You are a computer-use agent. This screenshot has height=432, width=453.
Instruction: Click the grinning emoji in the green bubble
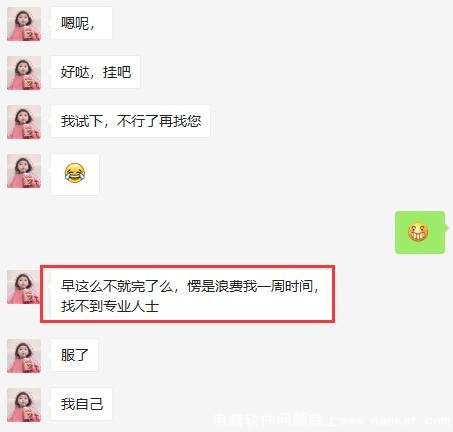[418, 232]
